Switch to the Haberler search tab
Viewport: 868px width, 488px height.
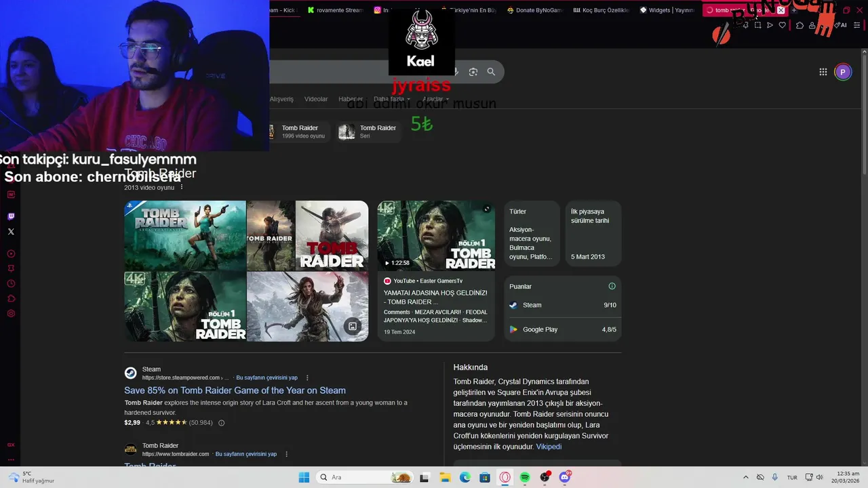pyautogui.click(x=351, y=99)
